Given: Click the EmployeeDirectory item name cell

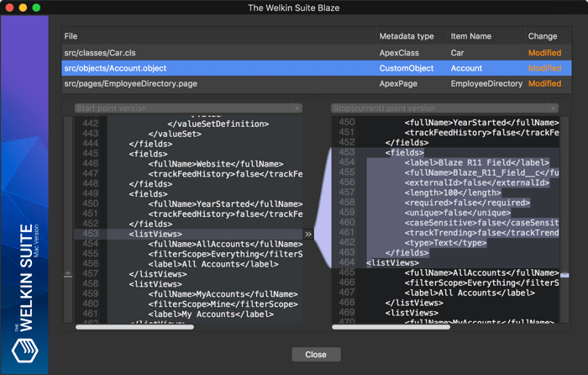Looking at the screenshot, I should [486, 84].
